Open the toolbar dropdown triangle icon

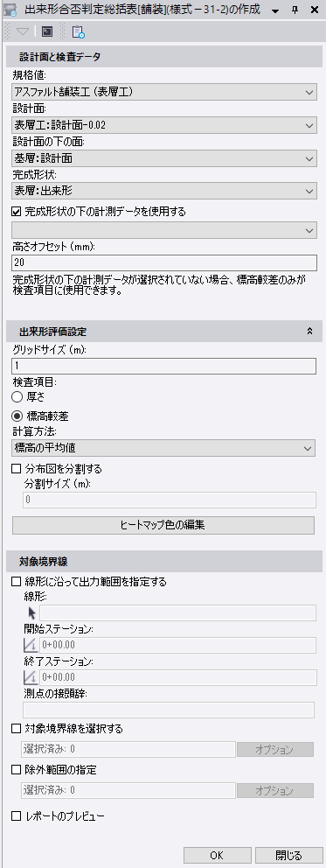coord(23,32)
